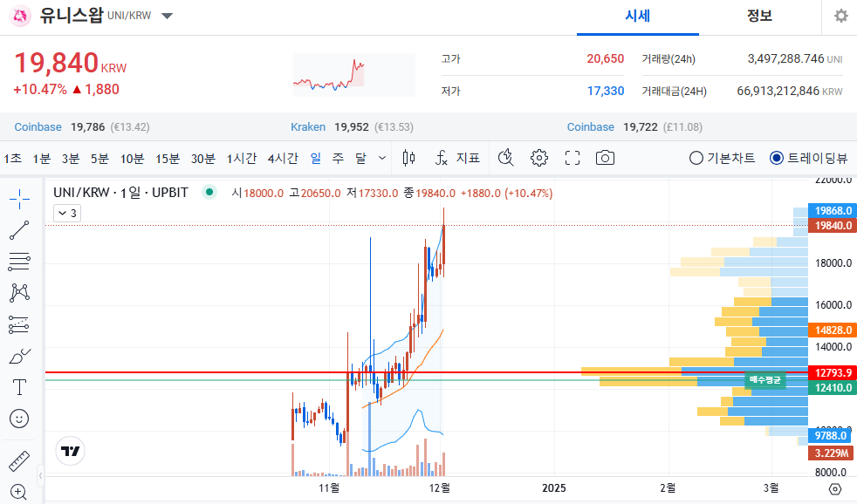Click the blue 9788.0 price label
Viewport: 857px width, 504px height.
click(830, 436)
